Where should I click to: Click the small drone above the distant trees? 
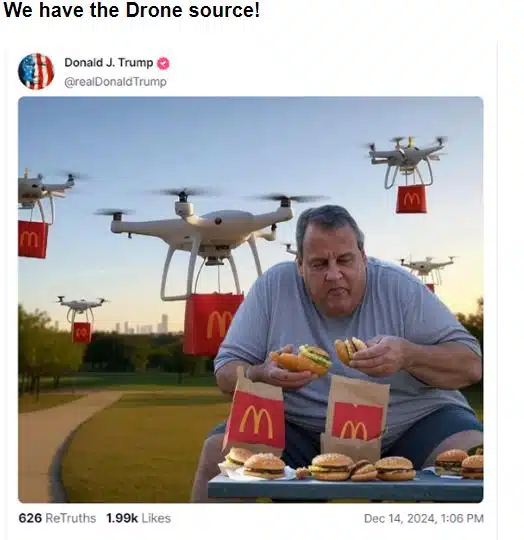(x=81, y=308)
